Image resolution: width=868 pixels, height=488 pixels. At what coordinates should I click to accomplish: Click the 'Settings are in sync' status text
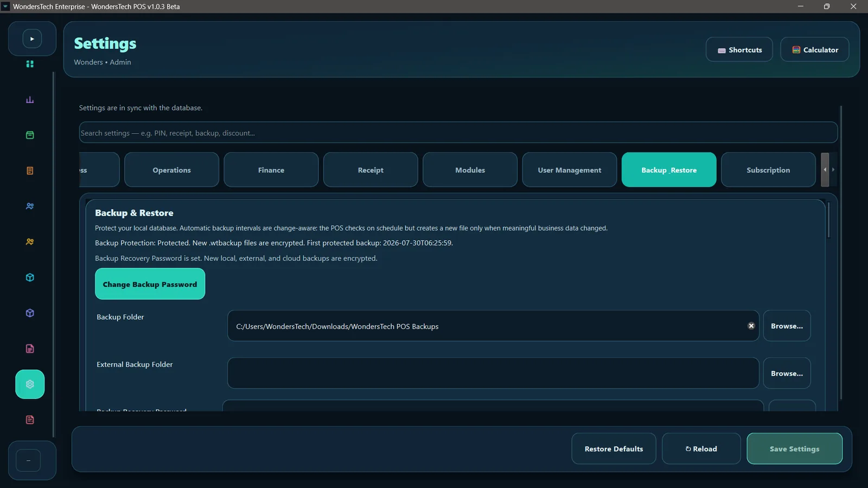[141, 108]
